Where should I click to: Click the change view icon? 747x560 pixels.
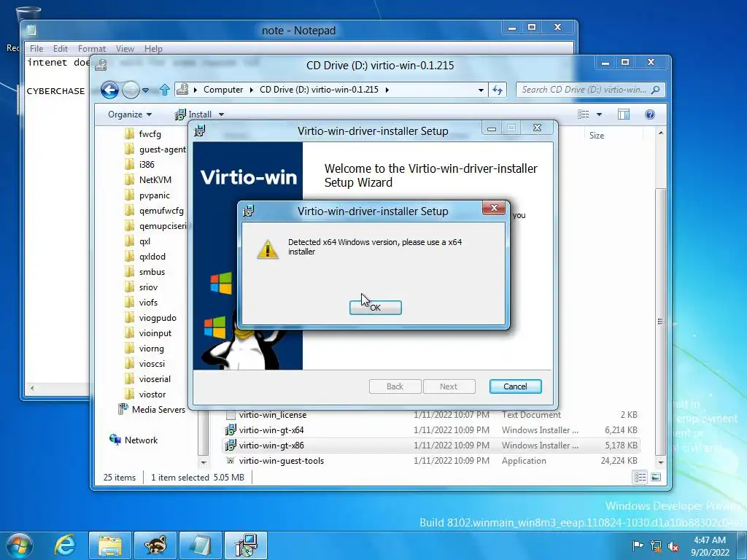pyautogui.click(x=583, y=114)
